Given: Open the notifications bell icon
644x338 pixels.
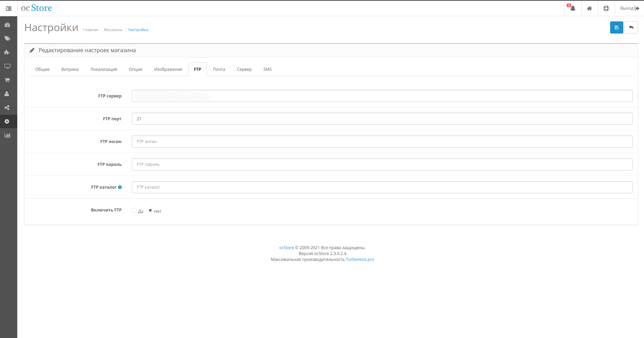Looking at the screenshot, I should point(573,8).
